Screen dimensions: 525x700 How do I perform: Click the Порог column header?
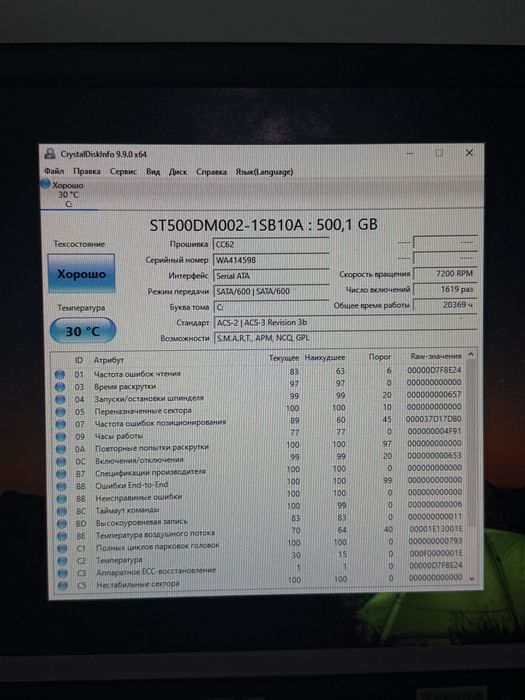point(380,357)
